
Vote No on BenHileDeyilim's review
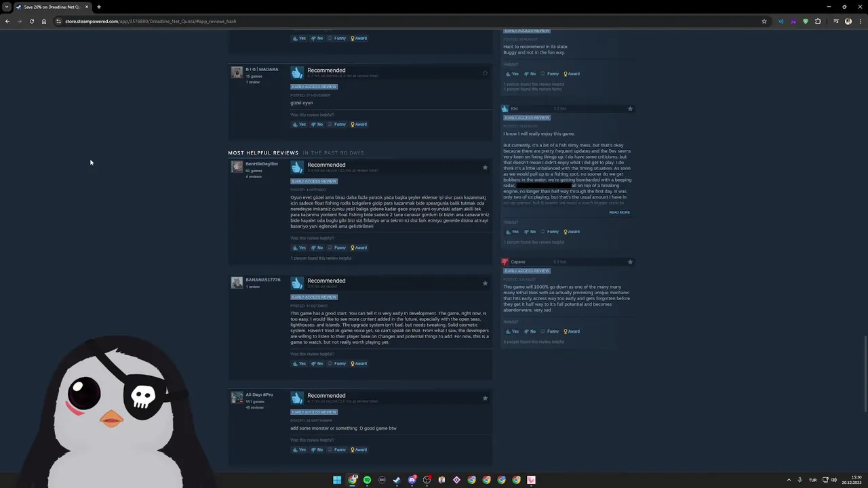point(317,247)
